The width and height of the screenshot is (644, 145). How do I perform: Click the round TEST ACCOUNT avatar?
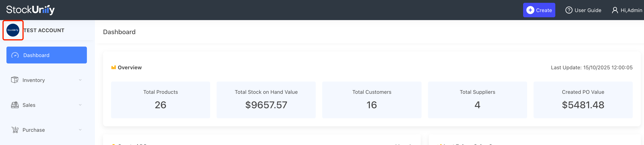pos(13,30)
